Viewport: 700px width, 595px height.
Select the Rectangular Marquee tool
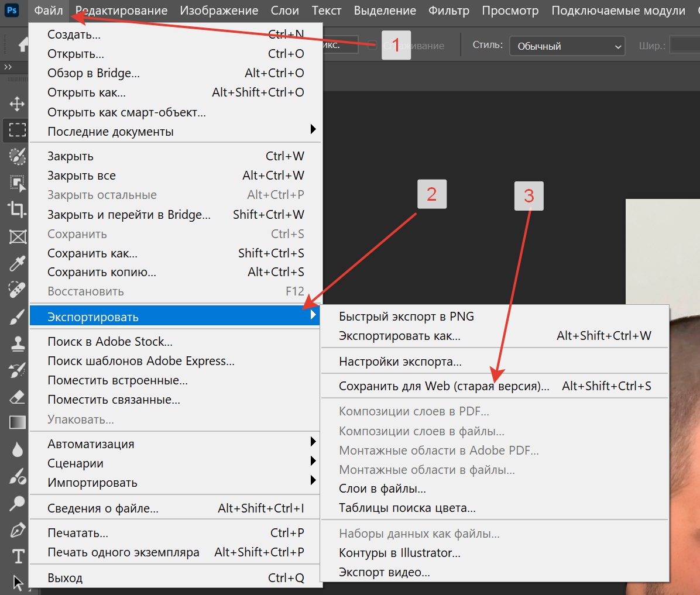pyautogui.click(x=17, y=130)
